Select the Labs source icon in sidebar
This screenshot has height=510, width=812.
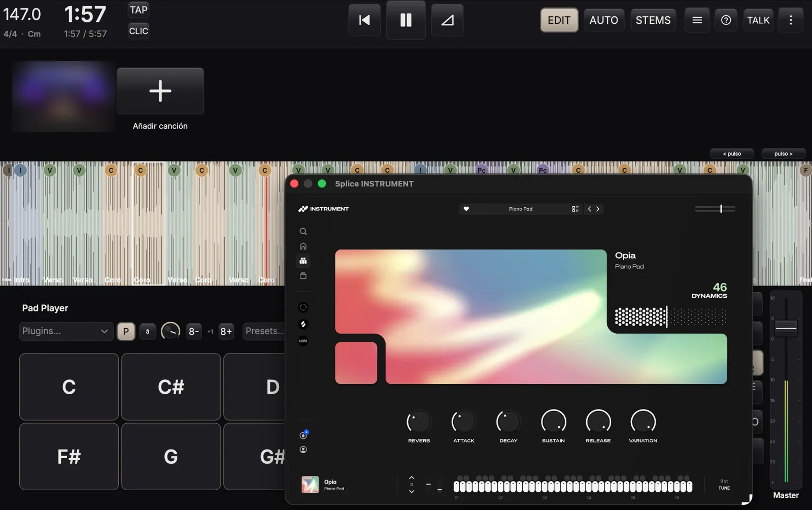coord(303,341)
